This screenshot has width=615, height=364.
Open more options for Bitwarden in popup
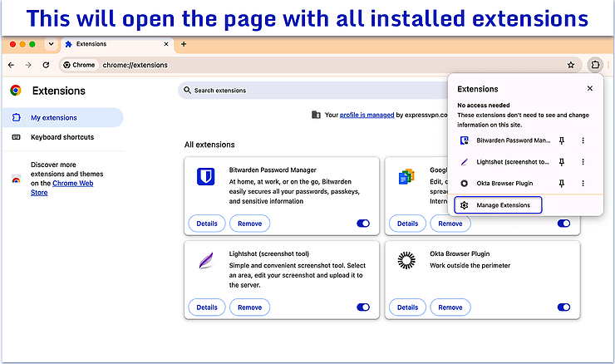583,140
